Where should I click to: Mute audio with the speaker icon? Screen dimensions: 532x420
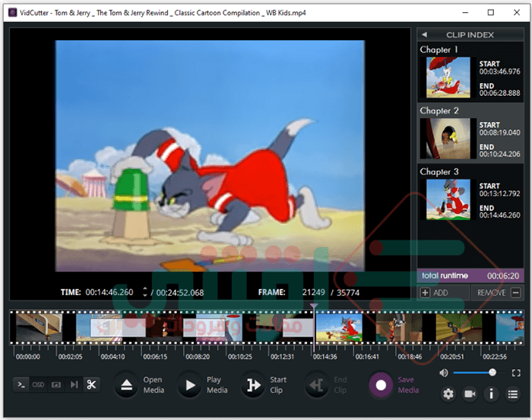[x=443, y=373]
